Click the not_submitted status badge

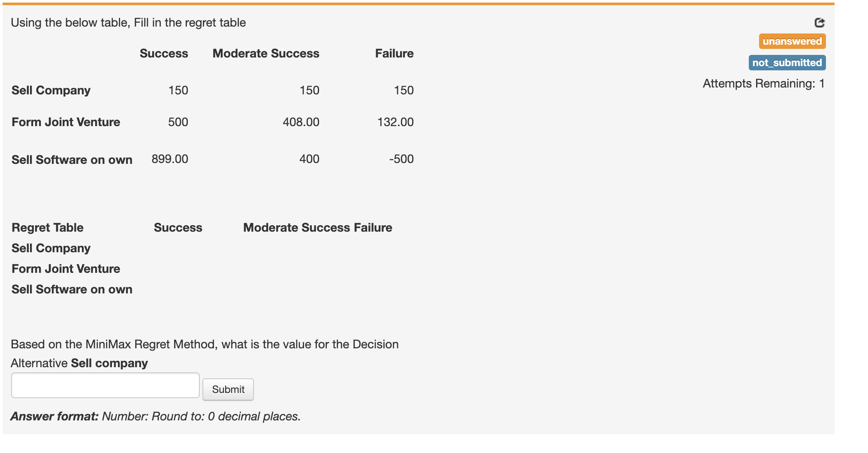787,63
